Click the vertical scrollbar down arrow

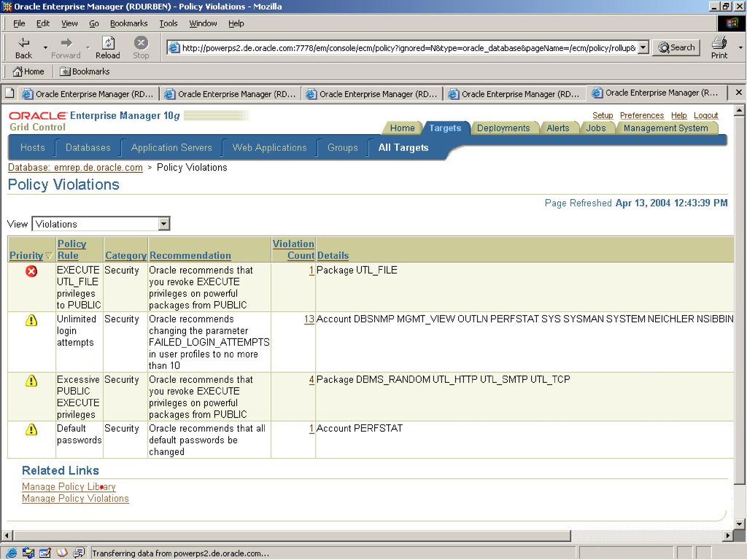point(740,524)
